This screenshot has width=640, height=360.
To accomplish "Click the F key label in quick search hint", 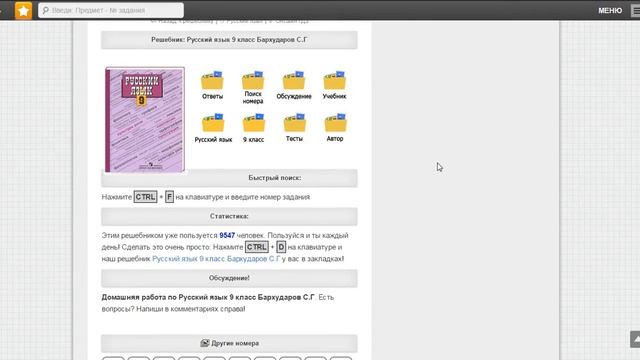I will click(x=169, y=197).
